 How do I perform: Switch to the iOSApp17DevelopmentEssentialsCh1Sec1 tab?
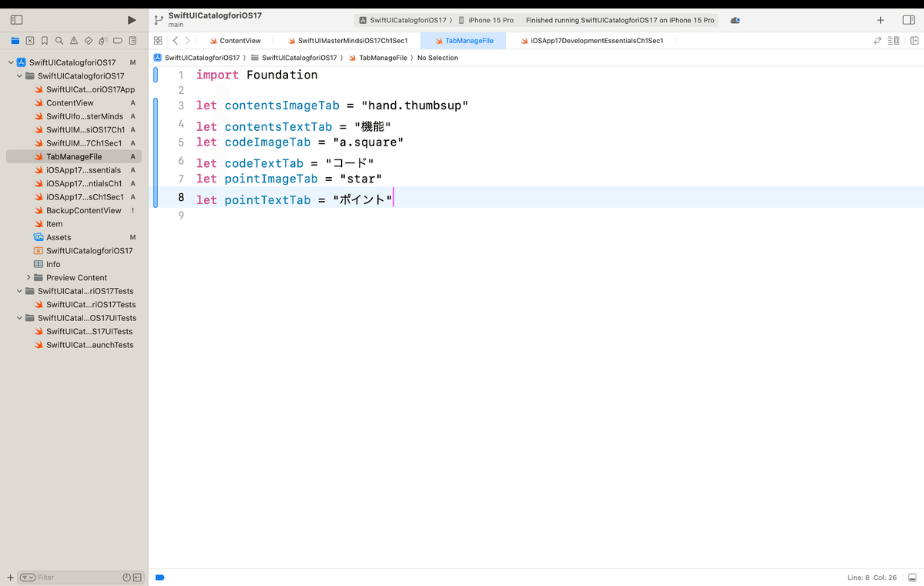coord(591,41)
